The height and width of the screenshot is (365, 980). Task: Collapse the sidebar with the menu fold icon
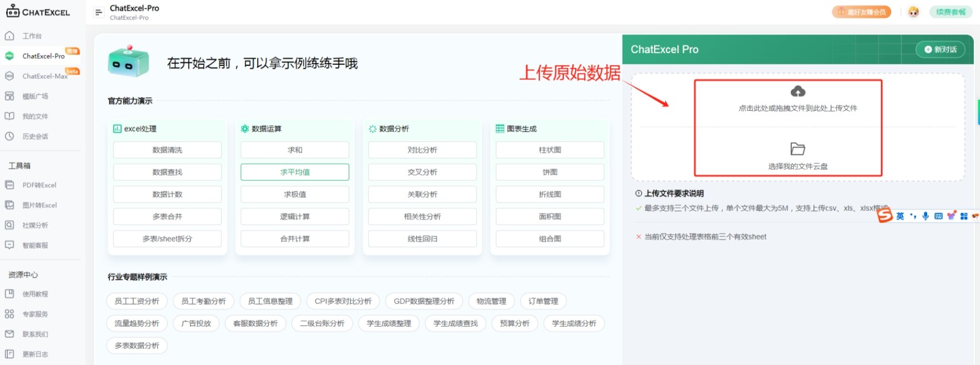[x=98, y=12]
